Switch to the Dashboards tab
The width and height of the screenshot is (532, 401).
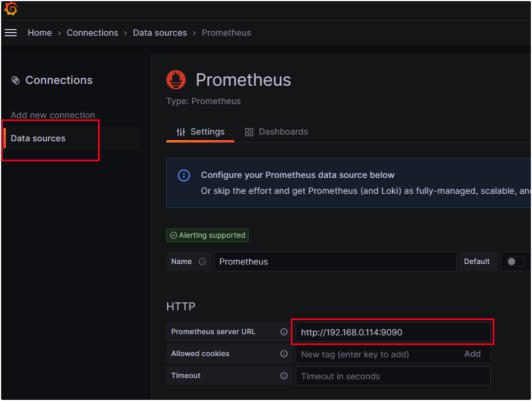click(276, 132)
